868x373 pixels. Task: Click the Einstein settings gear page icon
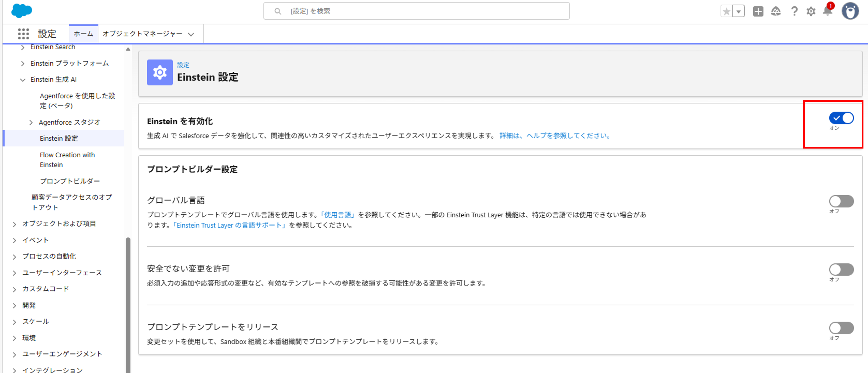click(x=160, y=72)
